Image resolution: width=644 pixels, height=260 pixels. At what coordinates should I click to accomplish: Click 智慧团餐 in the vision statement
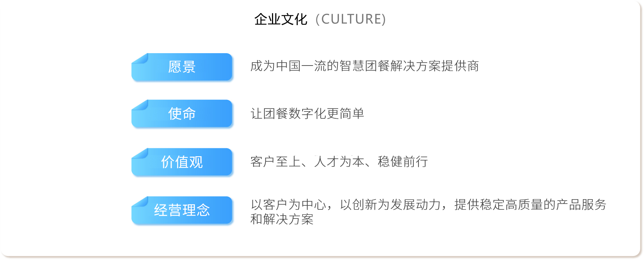click(364, 66)
